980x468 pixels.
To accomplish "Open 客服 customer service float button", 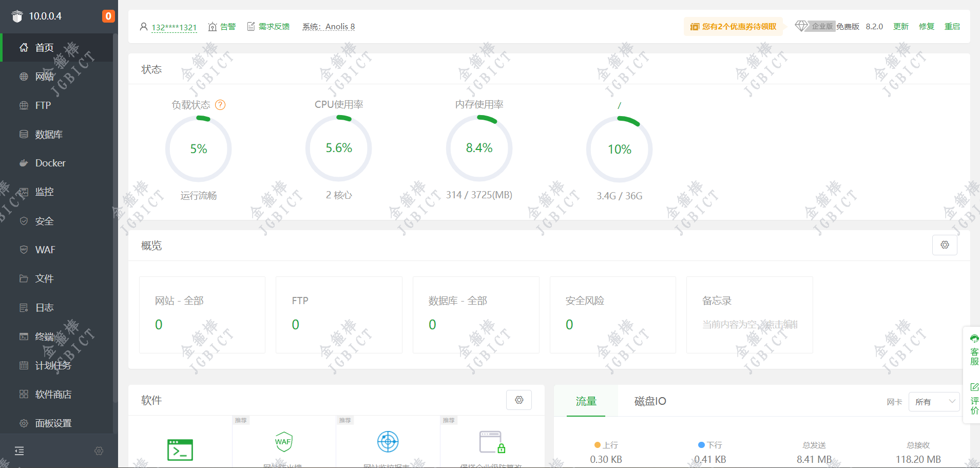I will [974, 350].
